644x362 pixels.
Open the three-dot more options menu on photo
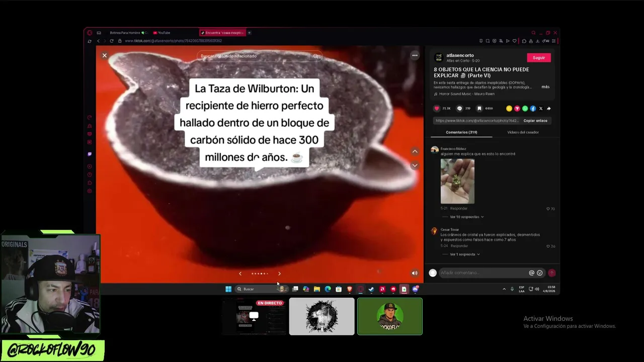pyautogui.click(x=415, y=55)
